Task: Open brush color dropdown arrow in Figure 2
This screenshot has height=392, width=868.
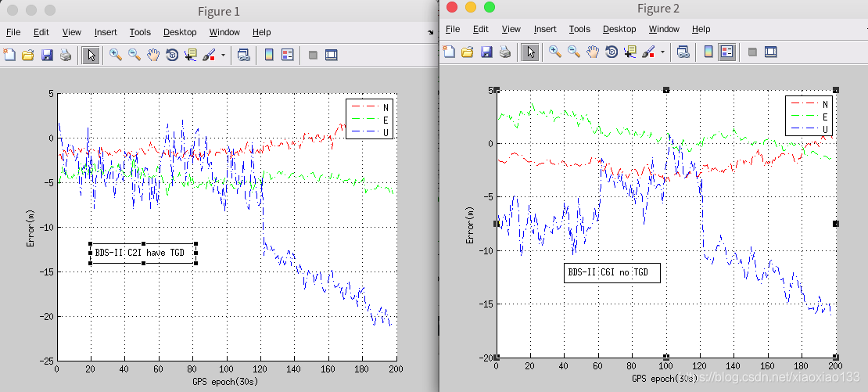Action: [x=662, y=52]
